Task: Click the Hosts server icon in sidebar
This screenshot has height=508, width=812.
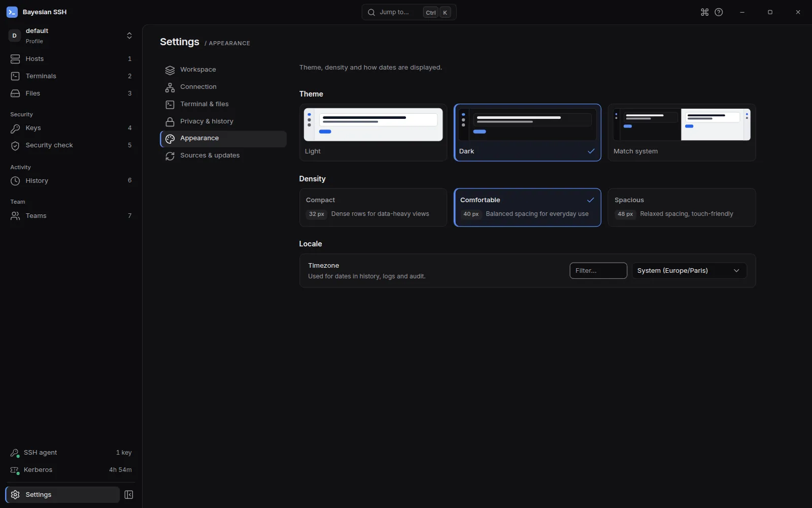Action: tap(15, 59)
